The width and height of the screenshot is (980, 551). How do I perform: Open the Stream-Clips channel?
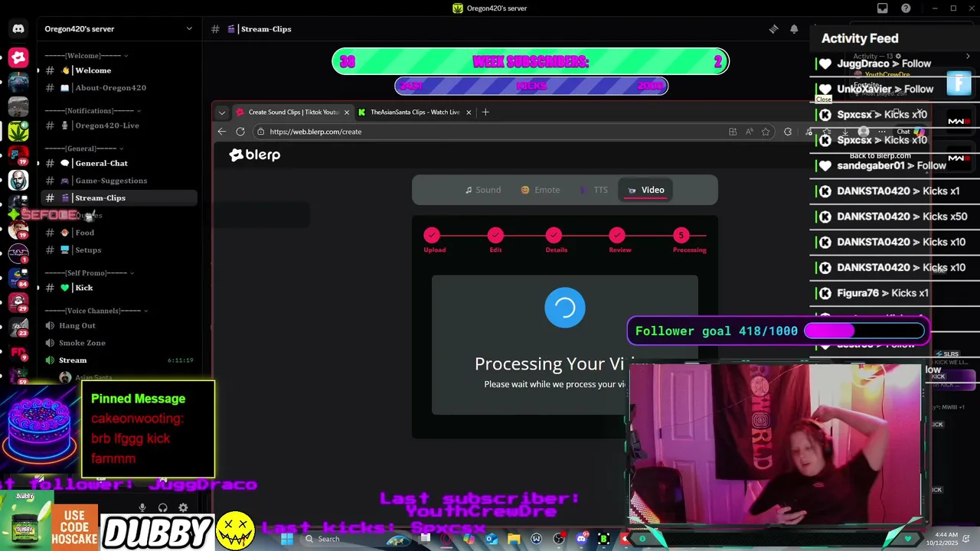coord(119,198)
